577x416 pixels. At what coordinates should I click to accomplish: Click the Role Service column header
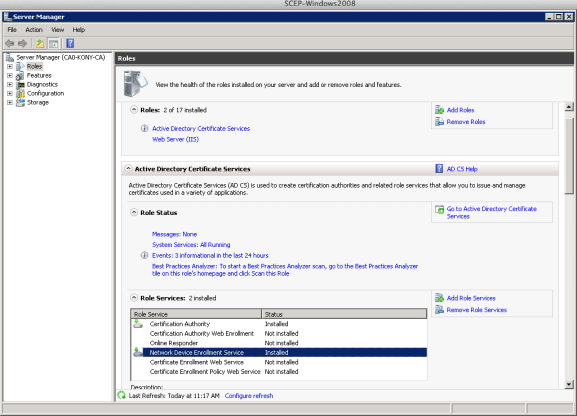tap(196, 314)
